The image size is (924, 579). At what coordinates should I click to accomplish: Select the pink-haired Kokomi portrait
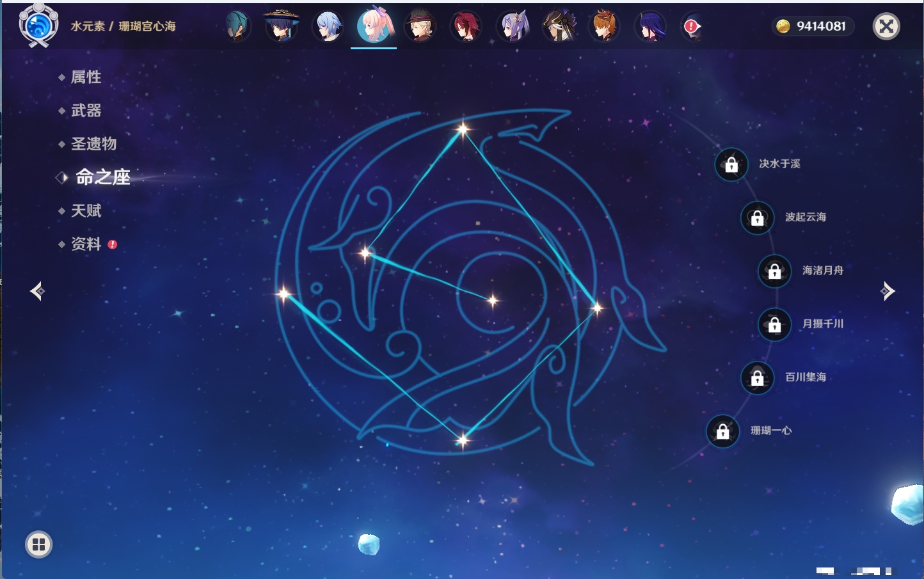click(374, 26)
